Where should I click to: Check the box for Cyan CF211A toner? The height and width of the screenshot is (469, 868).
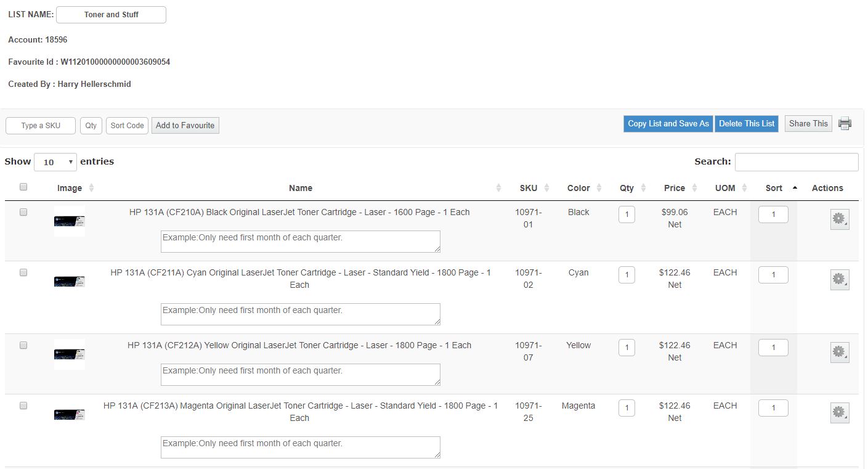click(x=23, y=272)
